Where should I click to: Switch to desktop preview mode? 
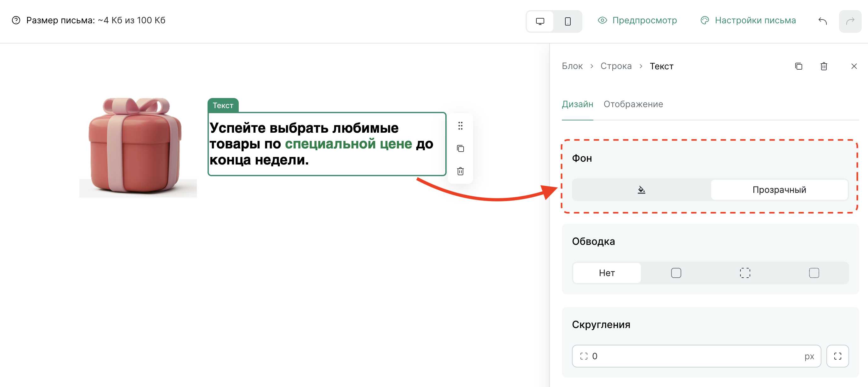click(x=540, y=21)
